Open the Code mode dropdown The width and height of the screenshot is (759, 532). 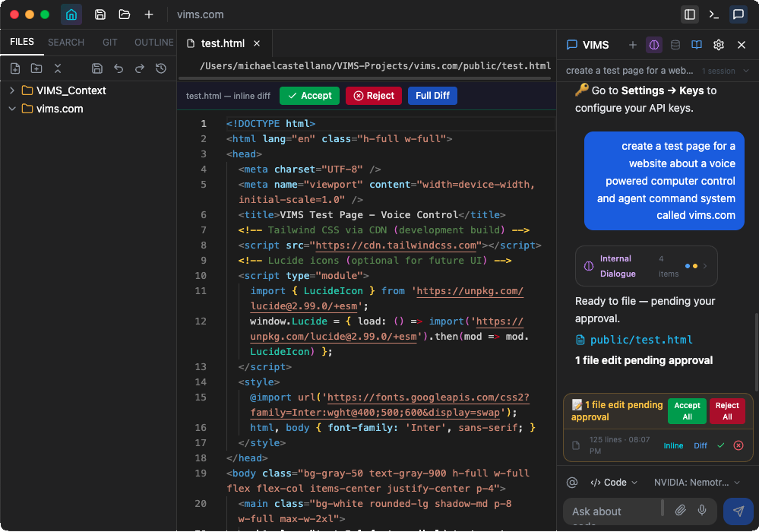[x=614, y=483]
